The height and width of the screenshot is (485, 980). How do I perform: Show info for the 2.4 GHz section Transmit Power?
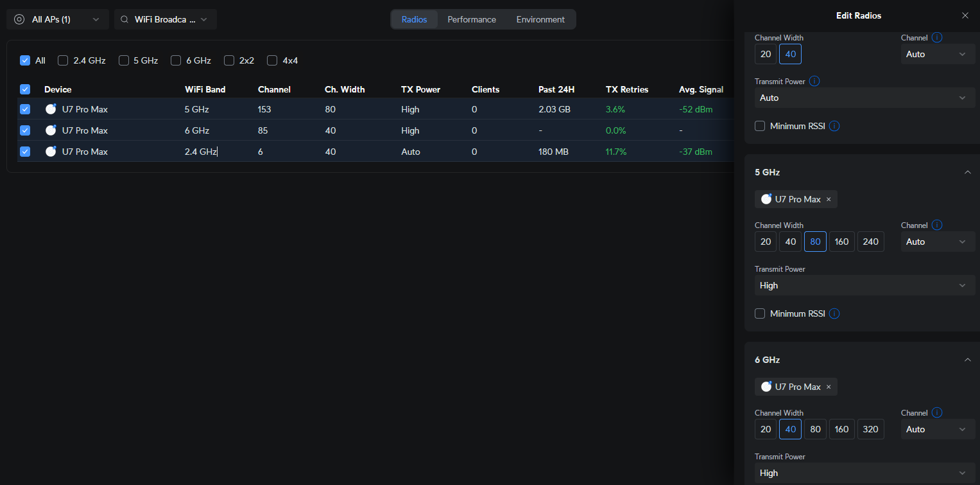814,82
